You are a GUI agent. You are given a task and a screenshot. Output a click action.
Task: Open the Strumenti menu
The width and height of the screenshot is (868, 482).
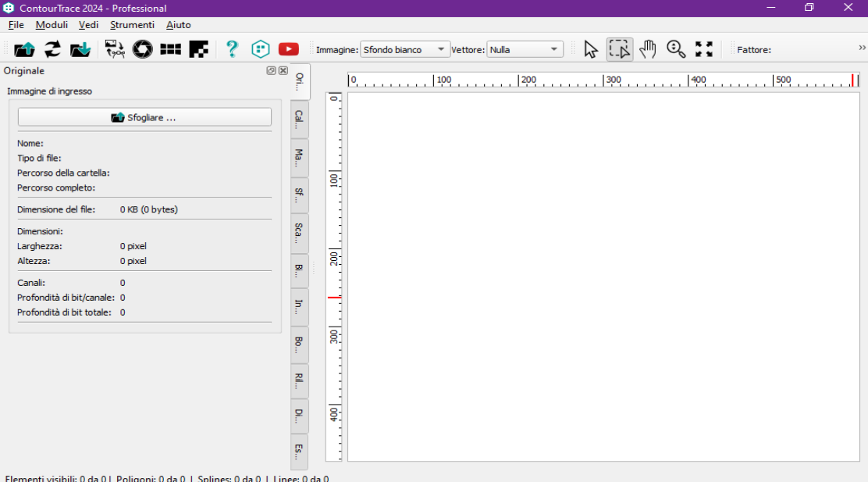(x=132, y=25)
